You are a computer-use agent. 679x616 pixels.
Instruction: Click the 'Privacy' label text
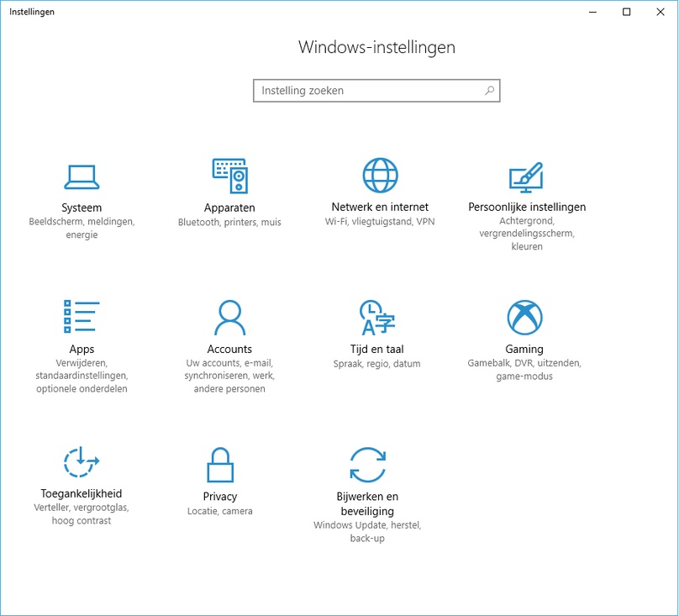[219, 496]
